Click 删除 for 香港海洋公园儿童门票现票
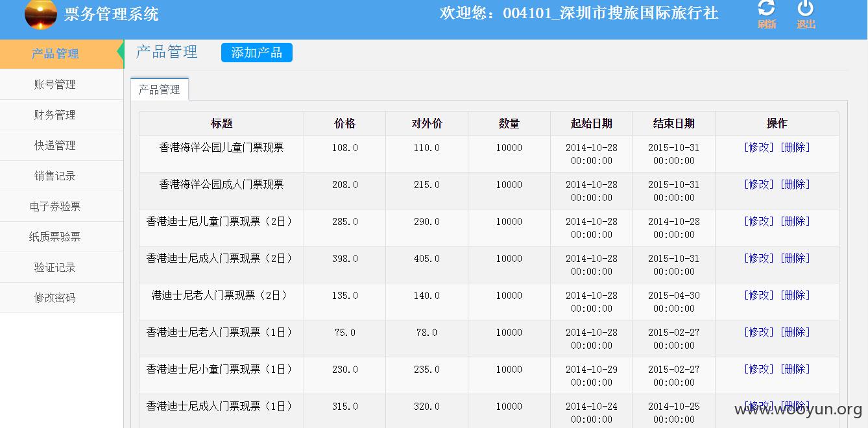The image size is (868, 428). (x=795, y=147)
